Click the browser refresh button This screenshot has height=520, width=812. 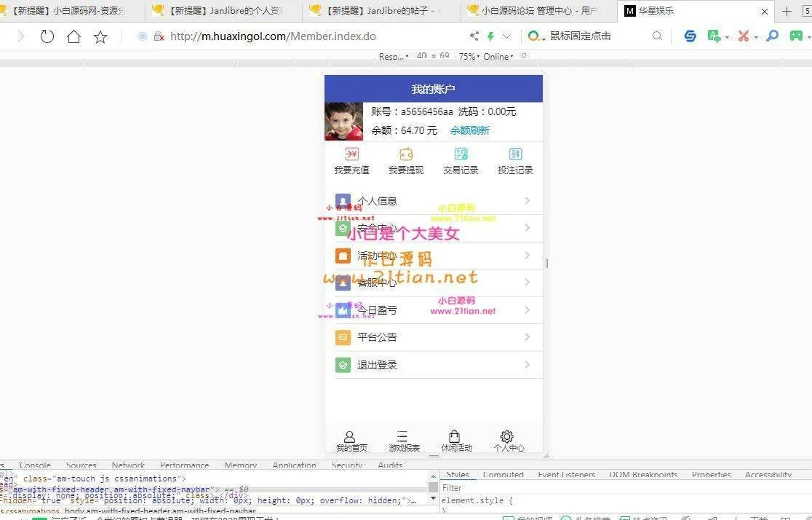[47, 36]
